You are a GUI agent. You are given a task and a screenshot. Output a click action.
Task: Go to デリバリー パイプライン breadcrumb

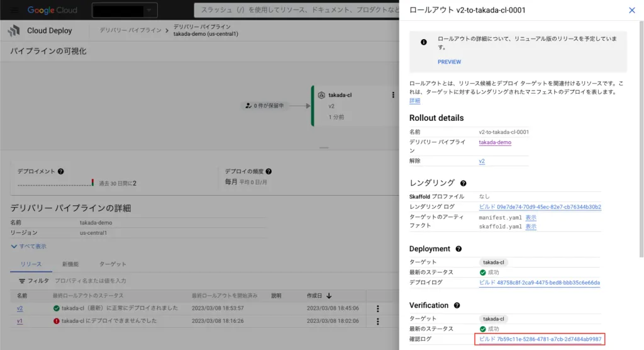(130, 30)
